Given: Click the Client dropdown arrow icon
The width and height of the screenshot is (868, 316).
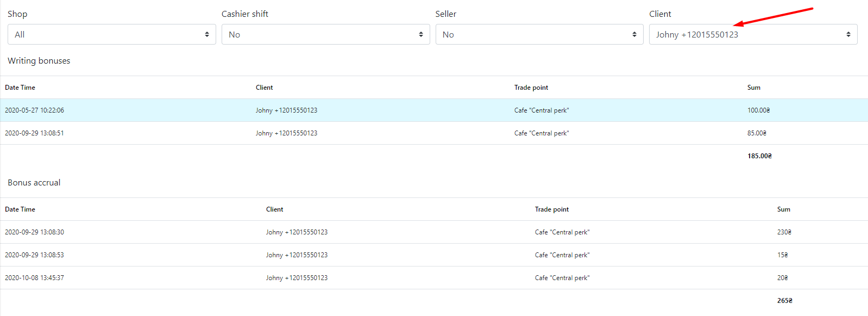Looking at the screenshot, I should tap(848, 34).
